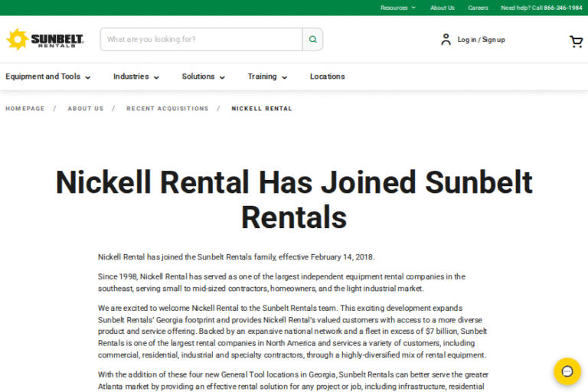Viewport: 588px width, 392px height.
Task: Click the Nickell Rental breadcrumb
Action: click(x=262, y=109)
